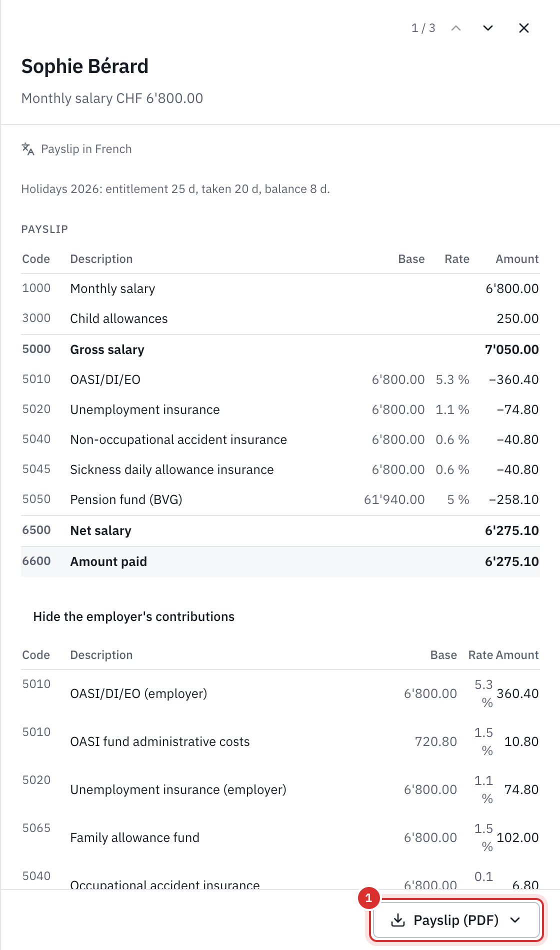Image resolution: width=560 pixels, height=950 pixels.
Task: Click OASI fund administrative costs row
Action: point(280,741)
